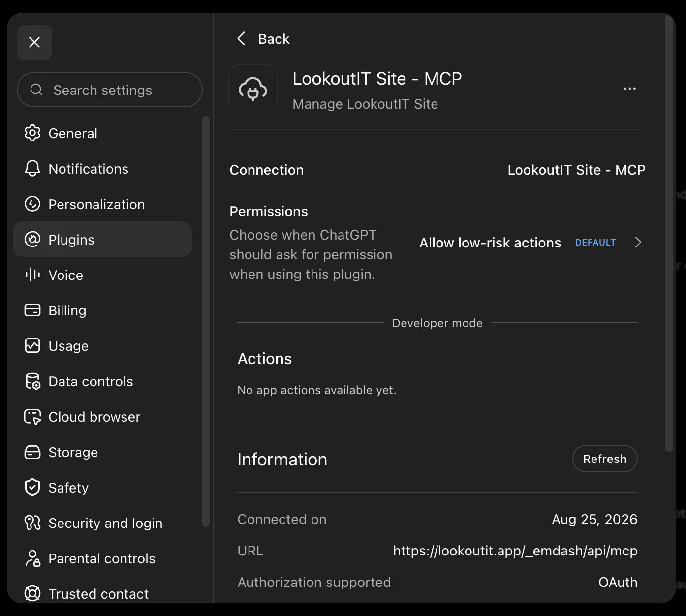This screenshot has height=616, width=686.
Task: Click the Notifications bell icon
Action: tap(32, 169)
